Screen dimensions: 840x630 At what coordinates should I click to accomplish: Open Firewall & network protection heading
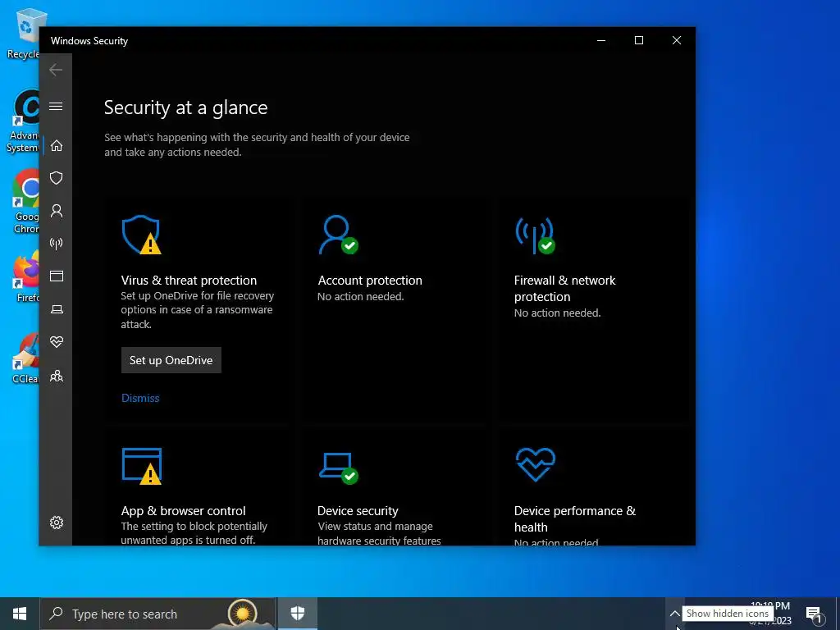tap(564, 288)
